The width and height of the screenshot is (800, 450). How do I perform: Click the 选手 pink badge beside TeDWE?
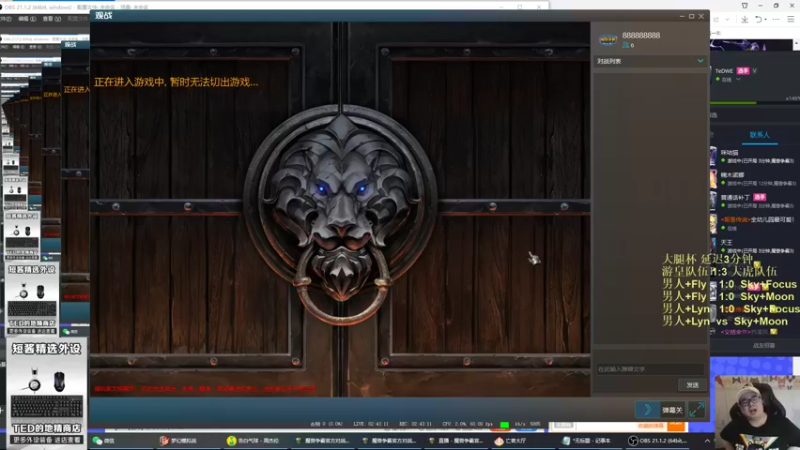[x=743, y=71]
